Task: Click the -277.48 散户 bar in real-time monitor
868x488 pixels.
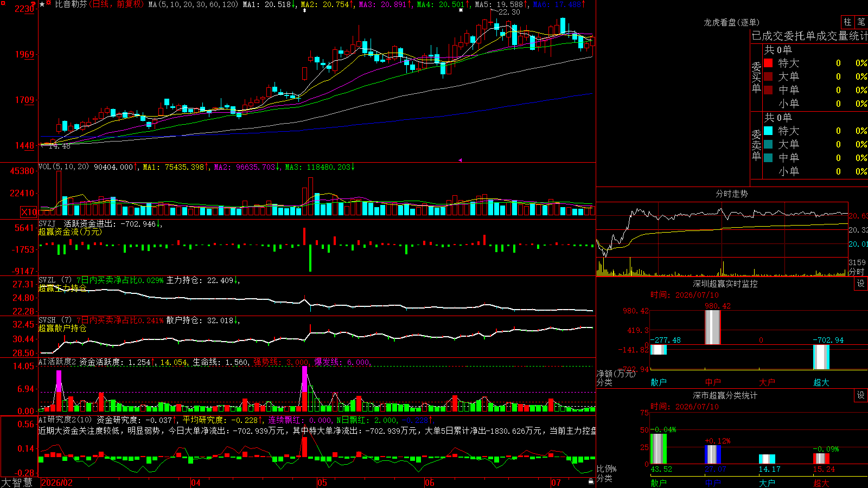Action: pyautogui.click(x=659, y=350)
